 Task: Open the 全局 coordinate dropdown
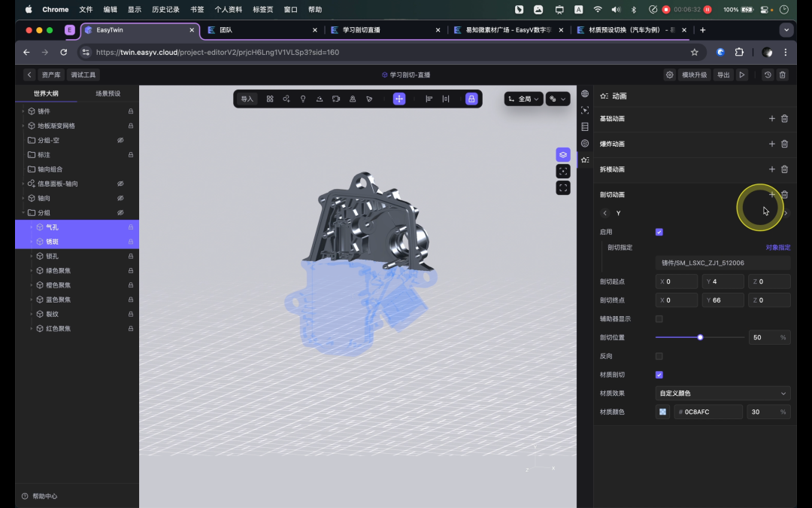click(523, 99)
